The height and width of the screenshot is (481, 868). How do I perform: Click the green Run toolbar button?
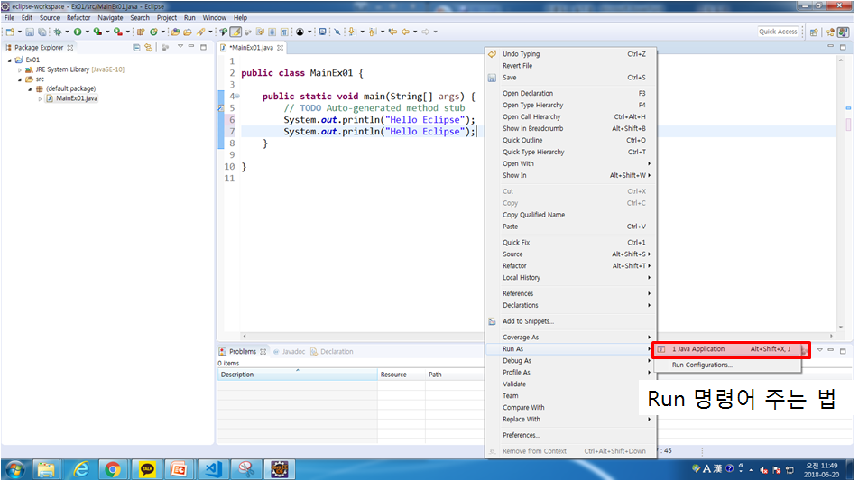click(x=78, y=32)
